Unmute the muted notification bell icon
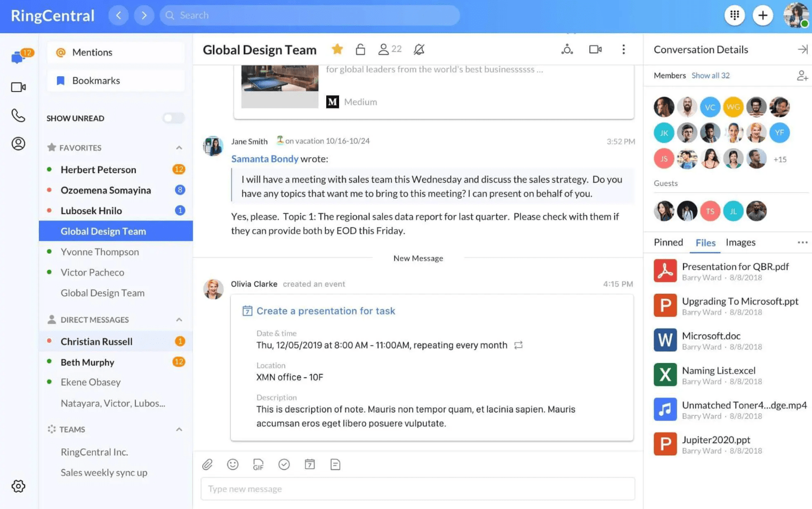The image size is (812, 509). (419, 49)
